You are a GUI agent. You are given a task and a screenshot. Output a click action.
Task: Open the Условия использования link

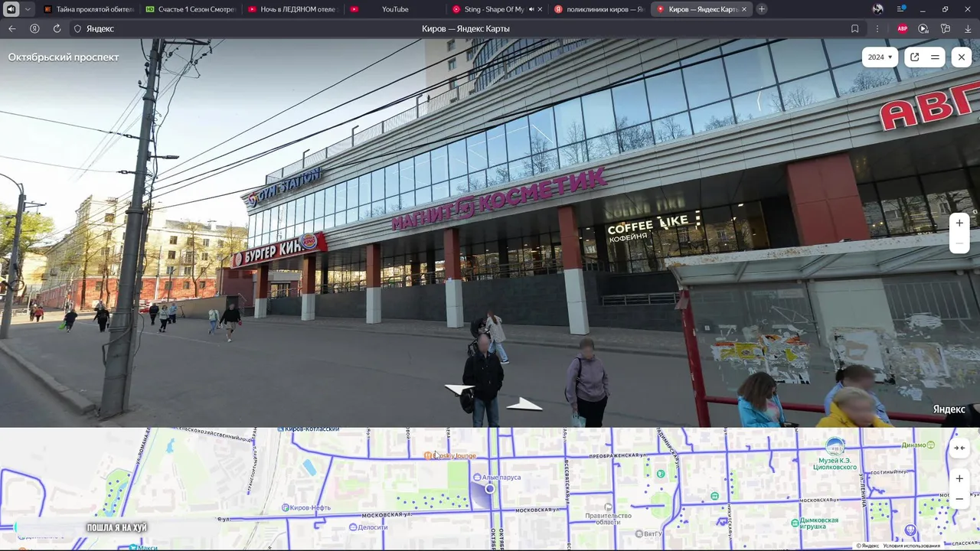[911, 546]
